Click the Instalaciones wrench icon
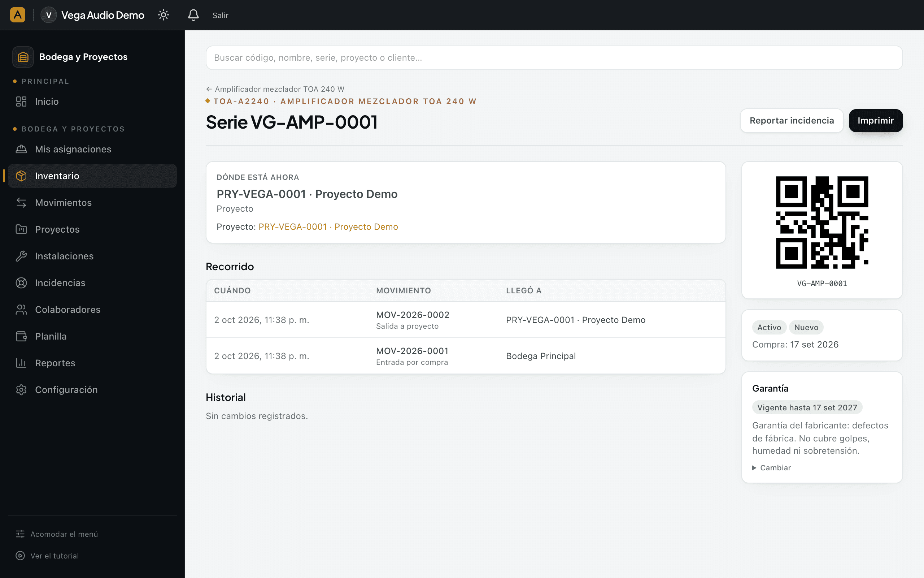Viewport: 924px width, 578px height. [21, 256]
